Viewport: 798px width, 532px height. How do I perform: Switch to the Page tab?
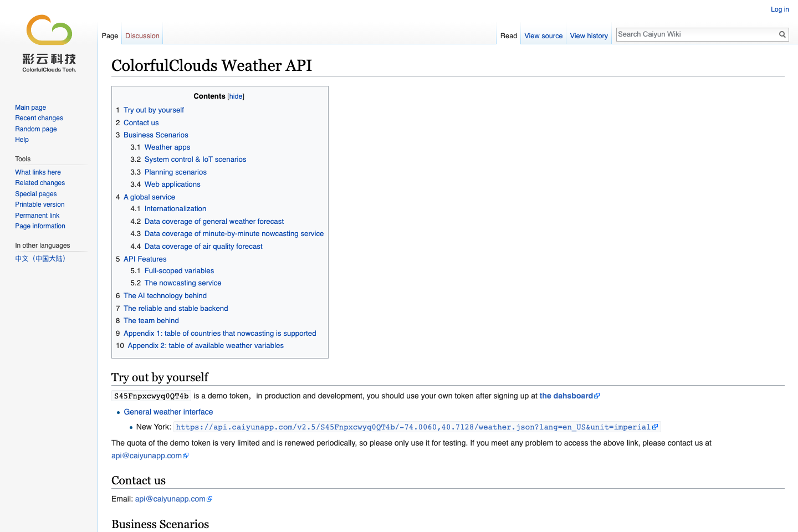pos(110,35)
